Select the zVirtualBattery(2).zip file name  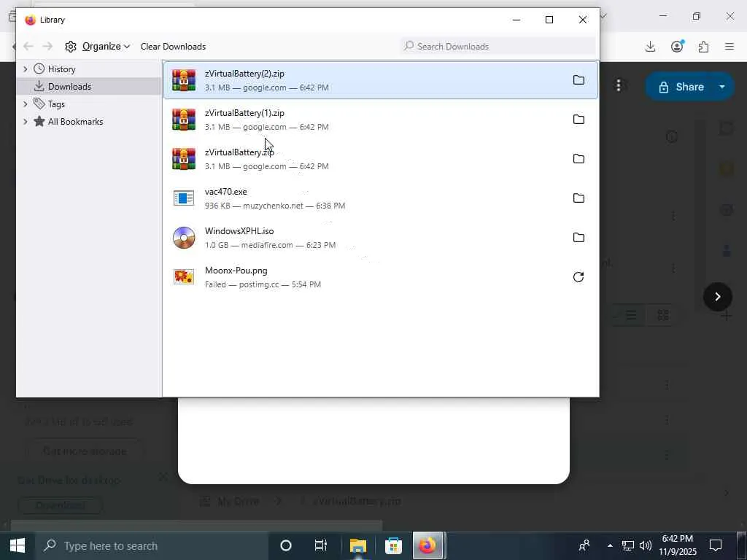244,74
